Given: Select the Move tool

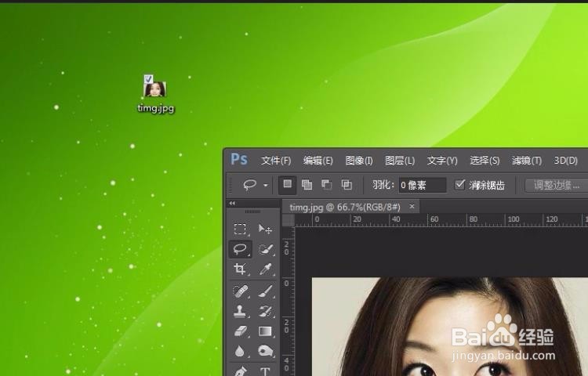Looking at the screenshot, I should 265,229.
